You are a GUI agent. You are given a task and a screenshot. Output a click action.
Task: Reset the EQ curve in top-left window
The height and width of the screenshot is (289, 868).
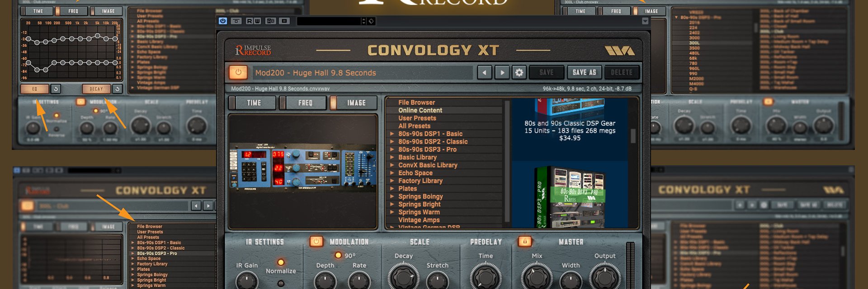(x=55, y=89)
